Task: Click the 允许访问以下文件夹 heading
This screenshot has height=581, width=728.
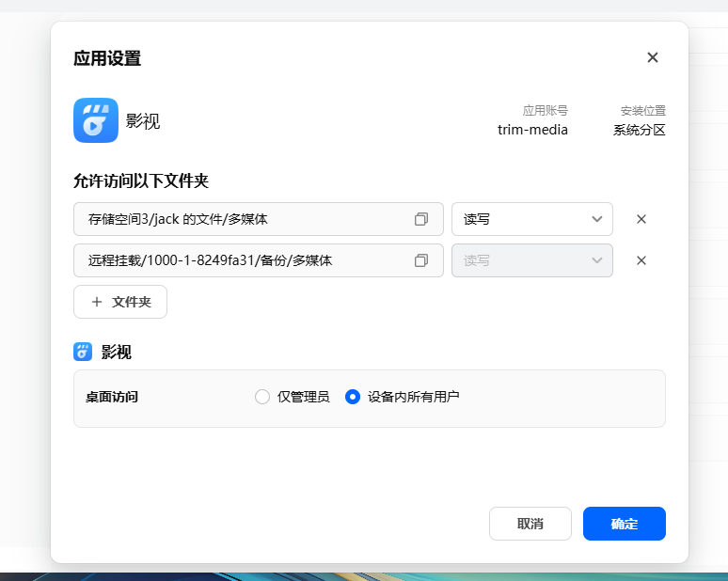Action: tap(141, 181)
